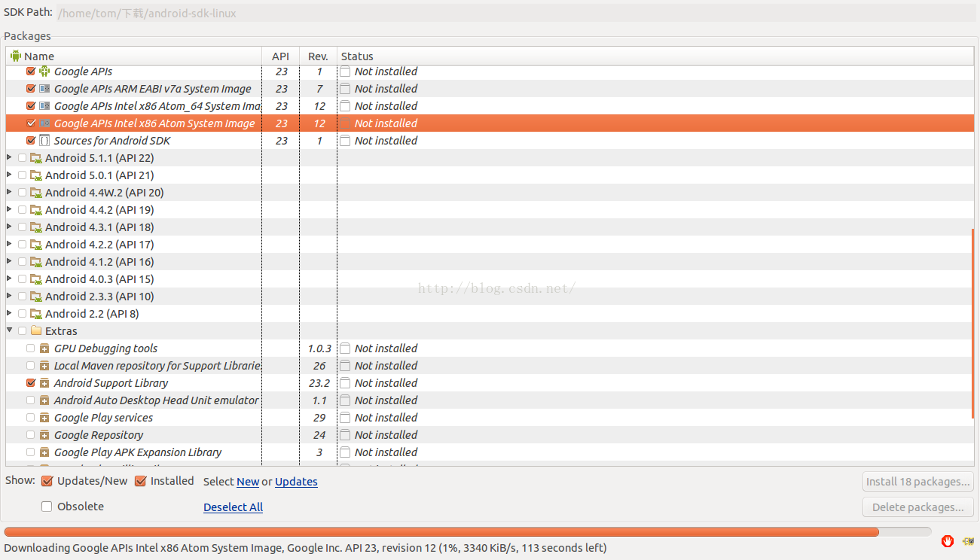Check the GPU Debugging tools checkbox
This screenshot has width=980, height=560.
tap(31, 348)
